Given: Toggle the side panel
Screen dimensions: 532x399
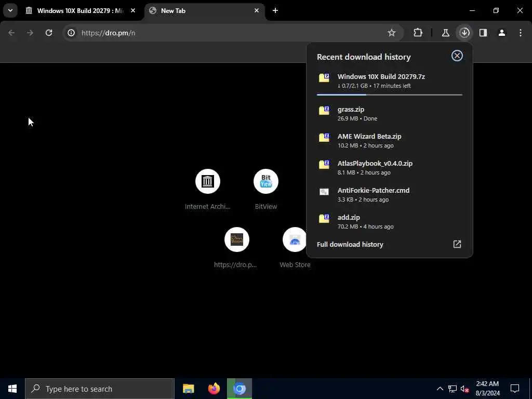Looking at the screenshot, I should click(483, 33).
